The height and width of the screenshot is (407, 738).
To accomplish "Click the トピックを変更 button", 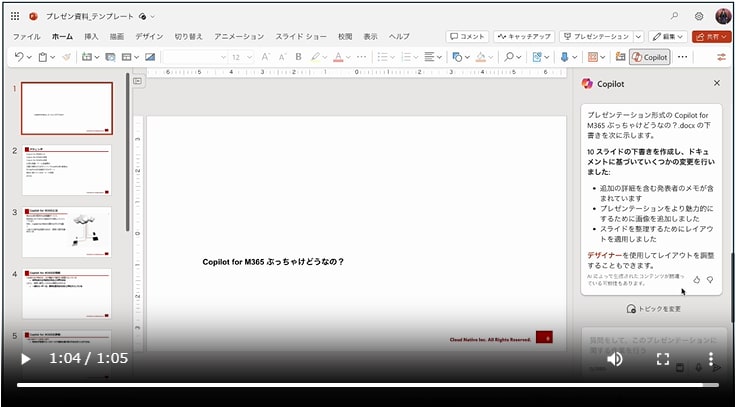I will (654, 309).
